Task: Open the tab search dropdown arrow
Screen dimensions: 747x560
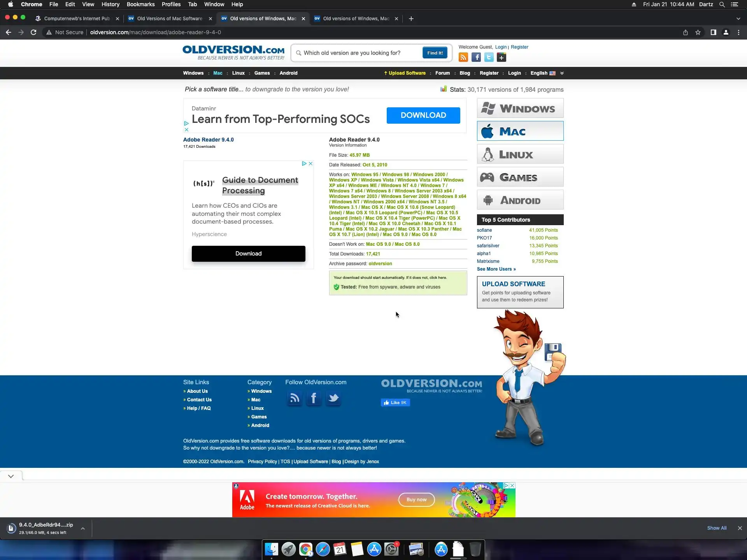Action: pos(738,19)
